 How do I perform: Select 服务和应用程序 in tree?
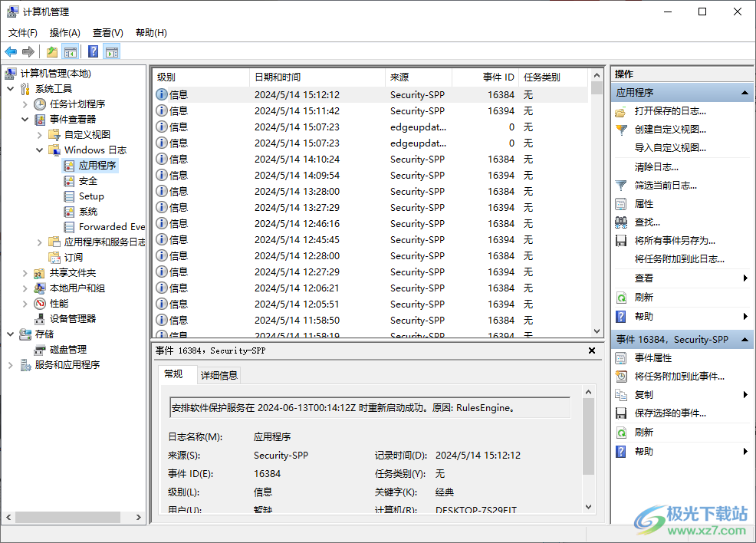[67, 364]
